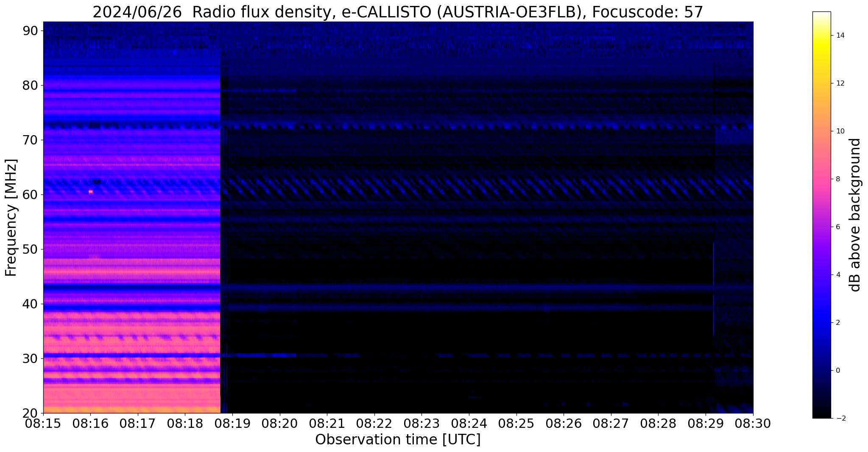
Task: Click the 30 MHz frequency tick label
Action: 30,358
